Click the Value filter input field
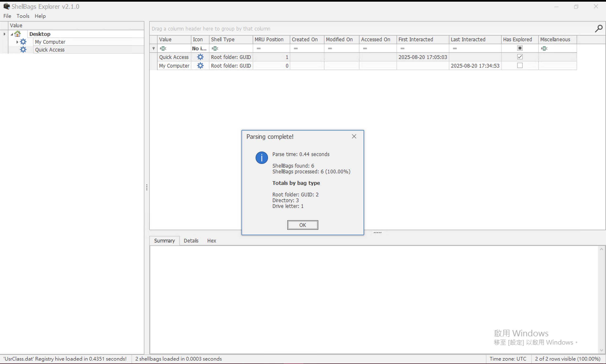The image size is (606, 364). tap(177, 48)
